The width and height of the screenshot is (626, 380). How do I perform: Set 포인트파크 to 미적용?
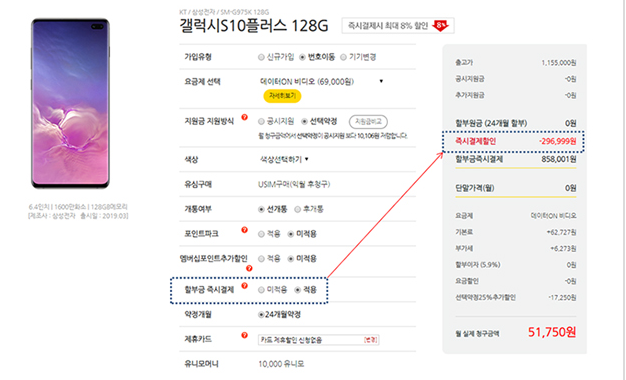[x=291, y=234]
